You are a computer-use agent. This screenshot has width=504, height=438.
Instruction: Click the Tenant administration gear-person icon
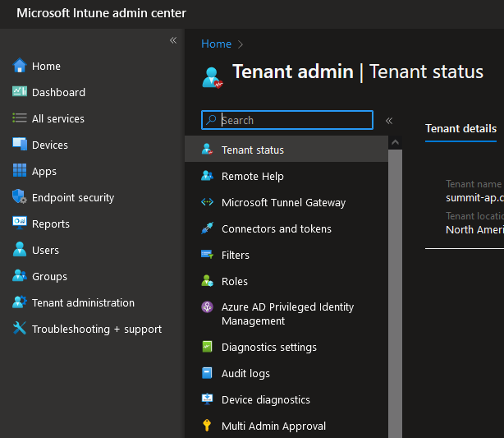click(x=20, y=302)
